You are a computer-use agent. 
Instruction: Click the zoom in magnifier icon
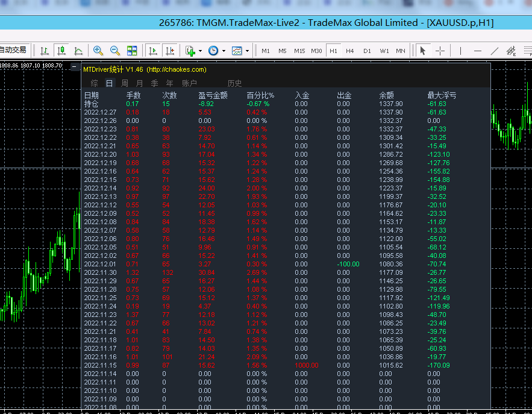tap(98, 51)
